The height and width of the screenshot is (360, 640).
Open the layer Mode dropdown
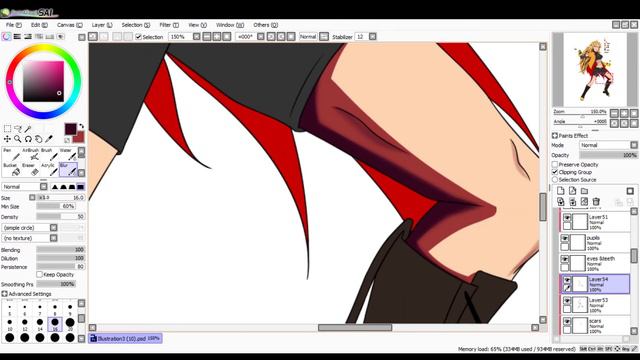[608, 145]
